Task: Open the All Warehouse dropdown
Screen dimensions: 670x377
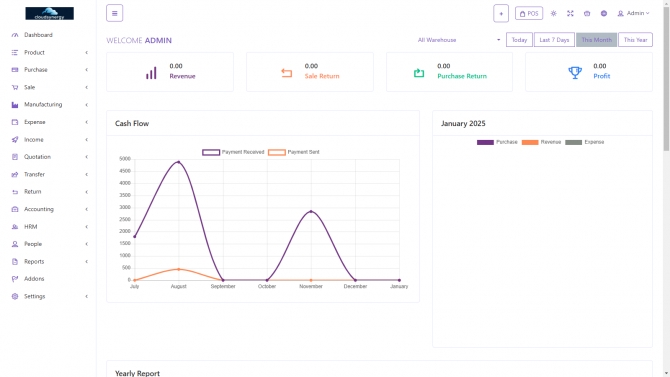Action: pos(459,40)
